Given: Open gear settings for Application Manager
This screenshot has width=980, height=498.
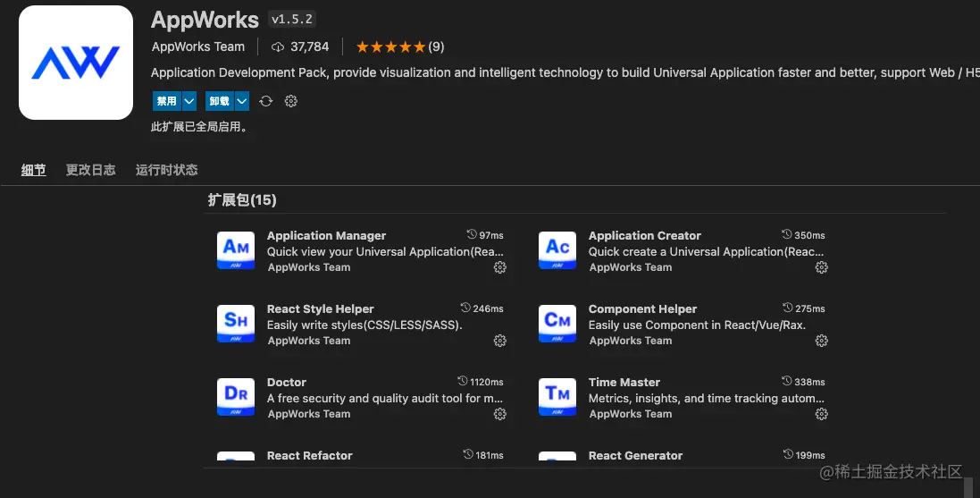Looking at the screenshot, I should click(500, 267).
